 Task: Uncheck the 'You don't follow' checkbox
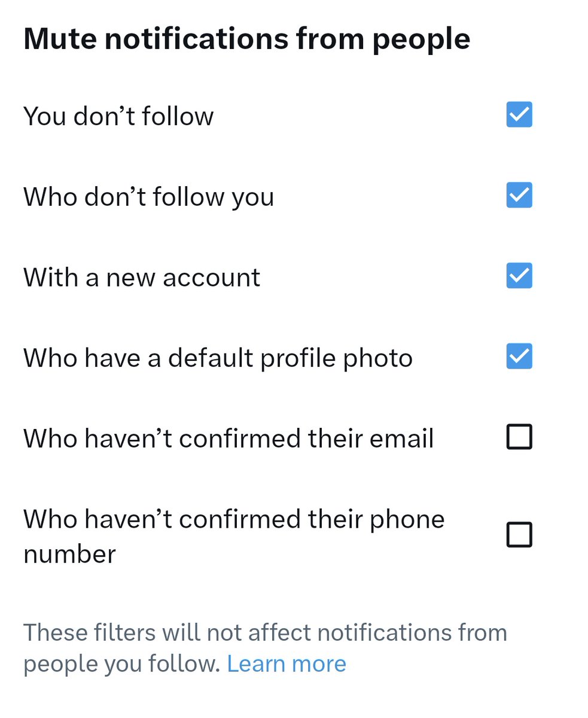point(519,115)
